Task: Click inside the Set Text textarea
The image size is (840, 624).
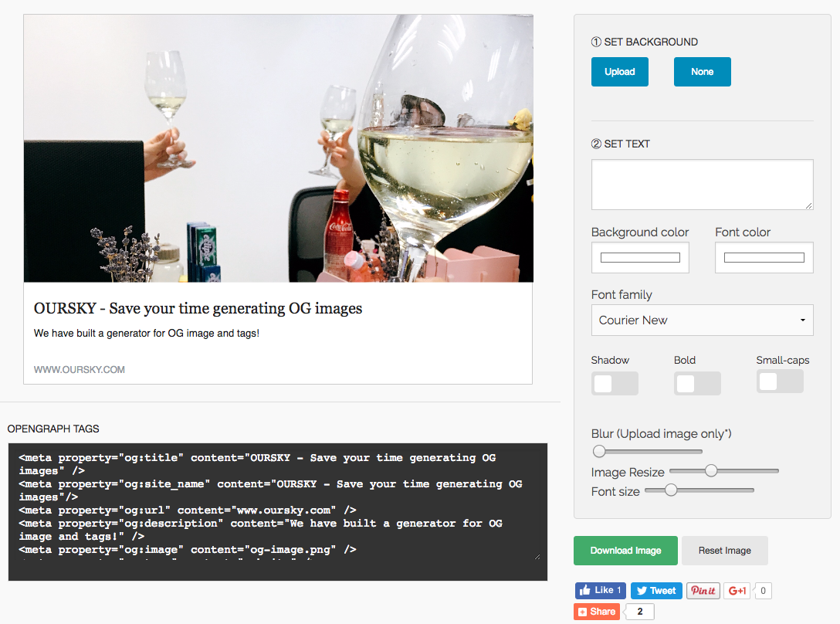Action: [x=702, y=185]
